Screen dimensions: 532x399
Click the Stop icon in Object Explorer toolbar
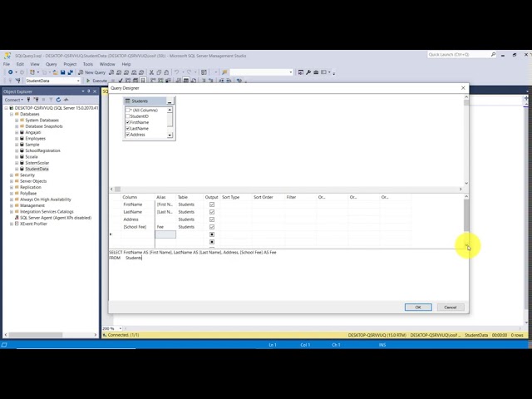point(43,100)
